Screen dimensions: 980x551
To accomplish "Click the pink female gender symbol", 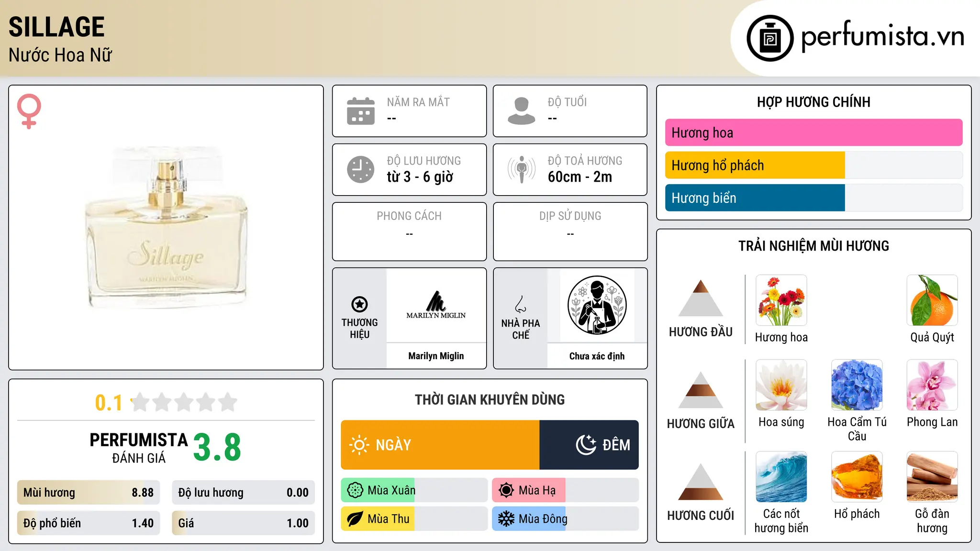I will click(29, 111).
